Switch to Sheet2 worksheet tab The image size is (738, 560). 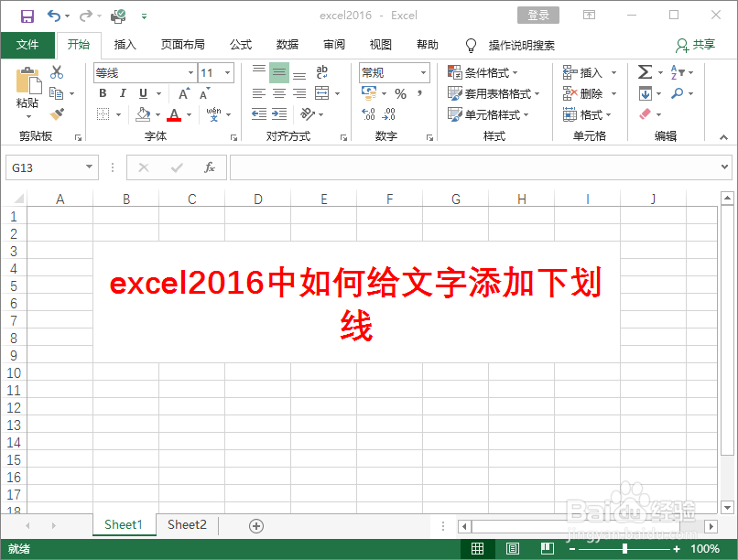(187, 524)
